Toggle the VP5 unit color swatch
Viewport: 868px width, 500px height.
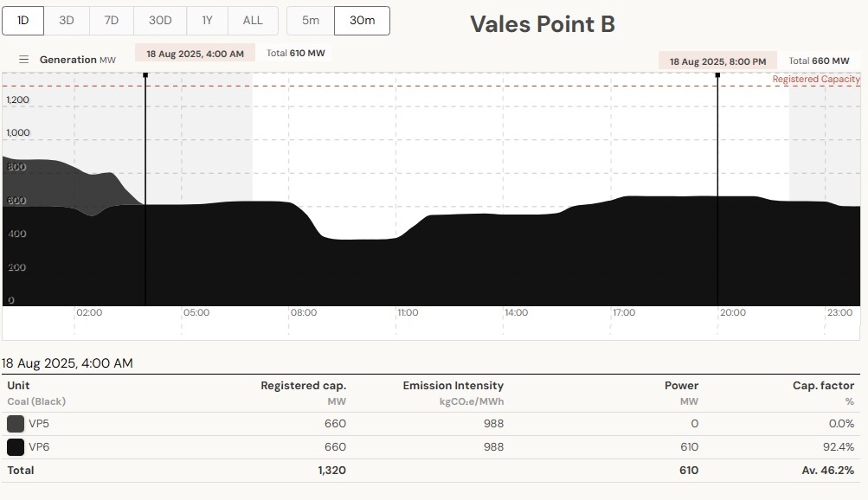point(16,424)
